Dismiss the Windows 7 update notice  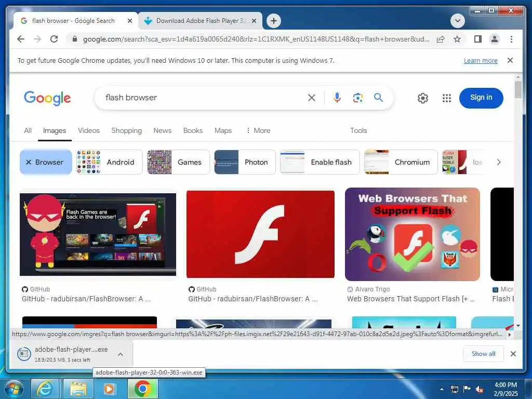pos(510,60)
